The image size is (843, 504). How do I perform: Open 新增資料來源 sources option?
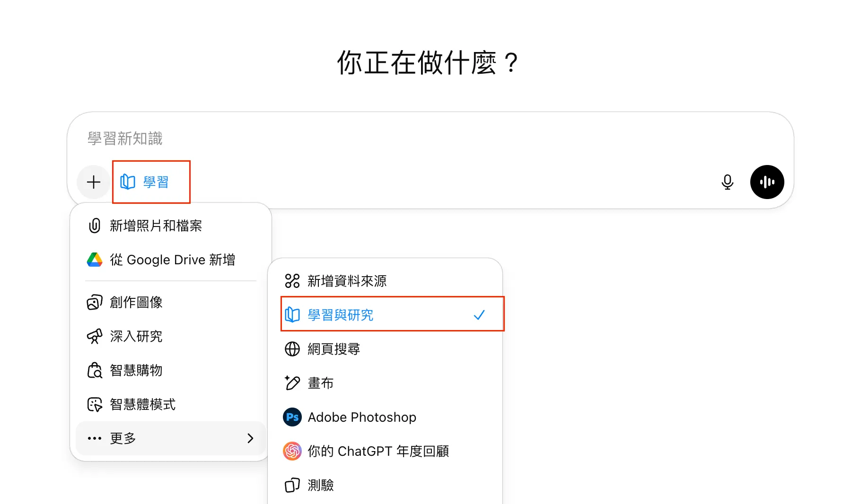coord(347,280)
